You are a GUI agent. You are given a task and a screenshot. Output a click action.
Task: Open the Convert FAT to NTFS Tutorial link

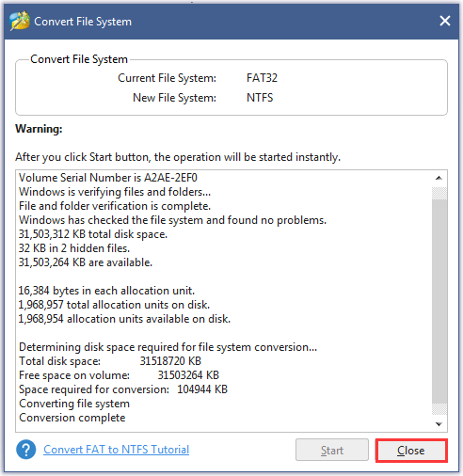coord(116,450)
